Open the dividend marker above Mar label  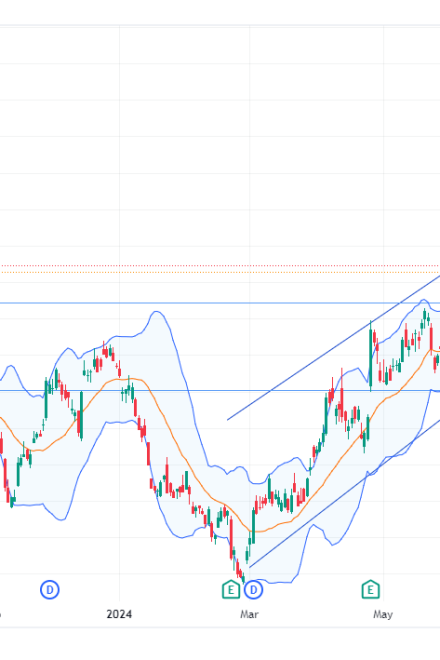(x=253, y=590)
